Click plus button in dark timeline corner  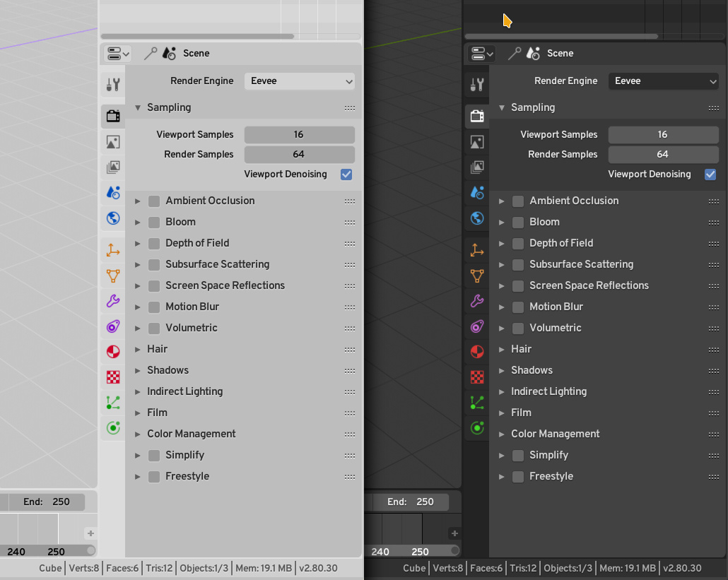coord(454,533)
